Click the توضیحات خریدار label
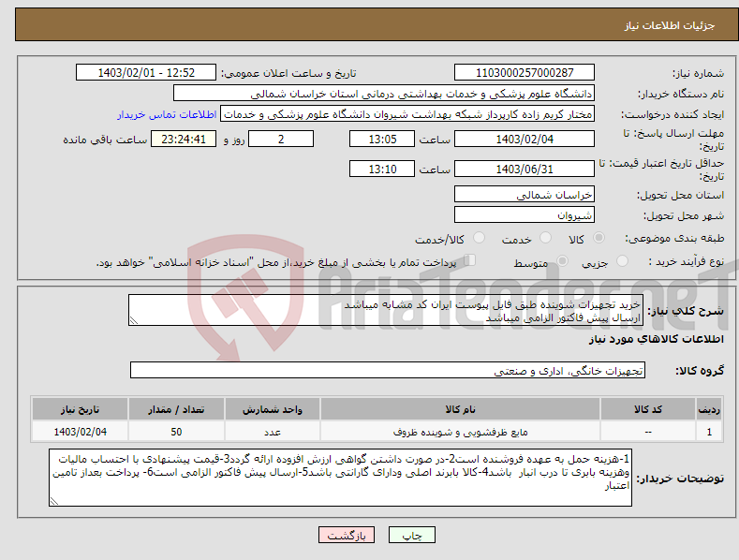This screenshot has width=739, height=560. click(x=680, y=479)
